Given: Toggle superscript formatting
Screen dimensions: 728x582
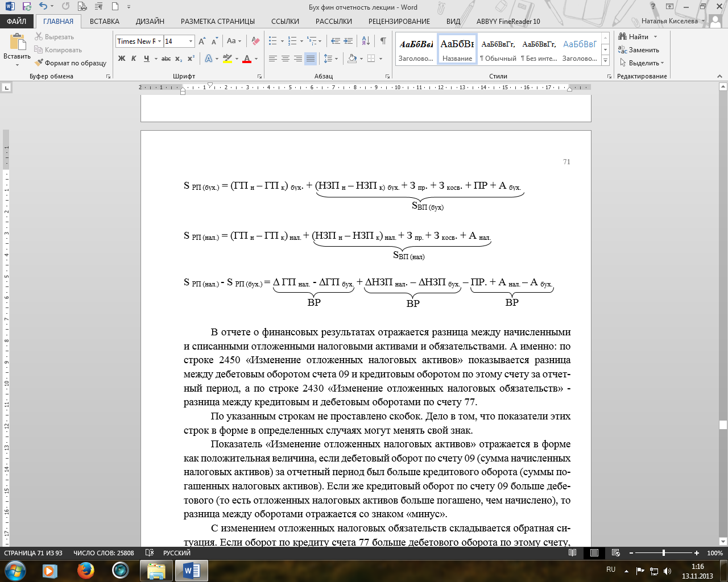Looking at the screenshot, I should coord(191,59).
